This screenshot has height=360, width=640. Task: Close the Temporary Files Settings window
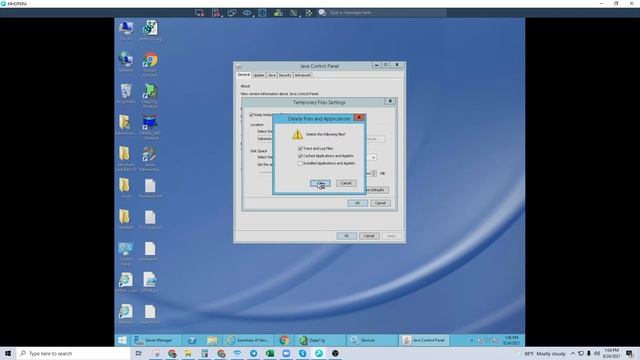[390, 101]
